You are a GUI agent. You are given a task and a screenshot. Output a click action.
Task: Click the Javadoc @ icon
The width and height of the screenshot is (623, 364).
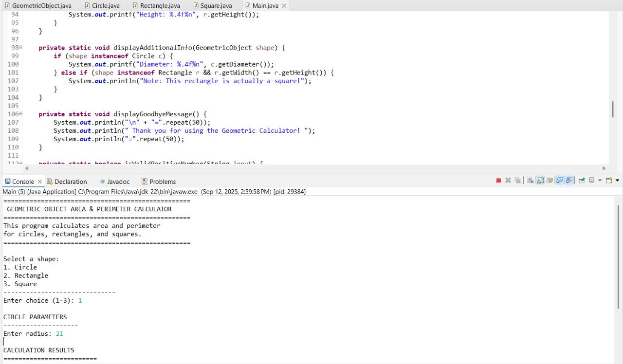click(x=102, y=182)
